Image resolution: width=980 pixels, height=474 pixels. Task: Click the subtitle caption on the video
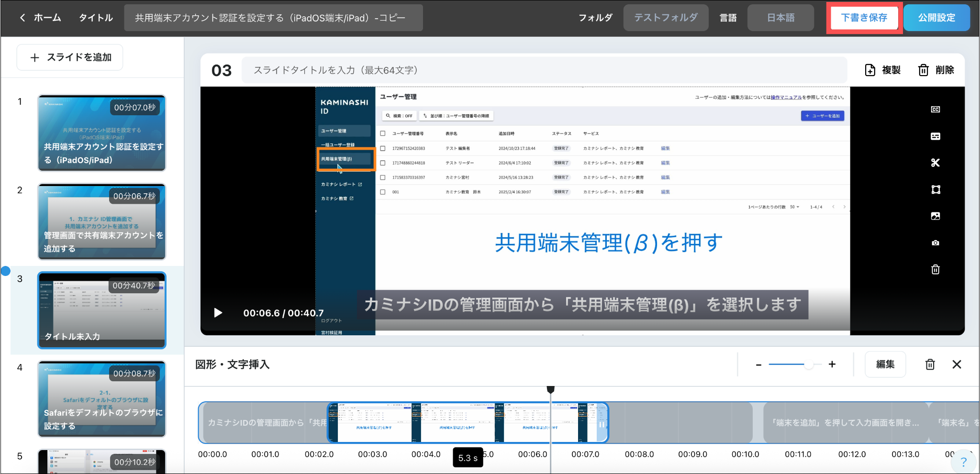click(582, 304)
